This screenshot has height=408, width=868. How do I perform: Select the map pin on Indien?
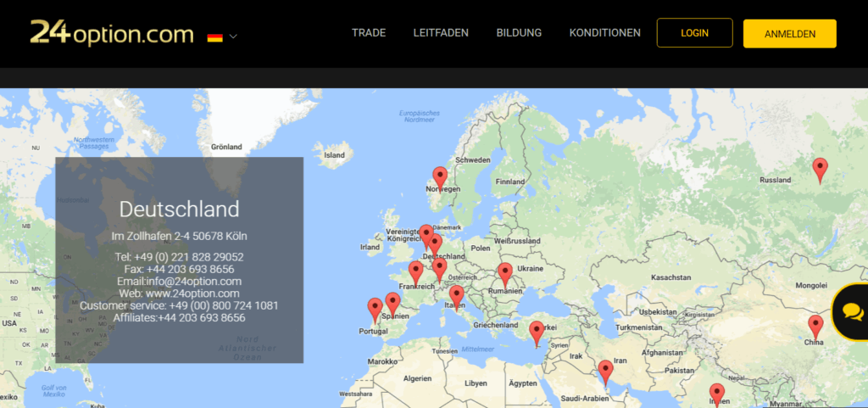tap(717, 395)
